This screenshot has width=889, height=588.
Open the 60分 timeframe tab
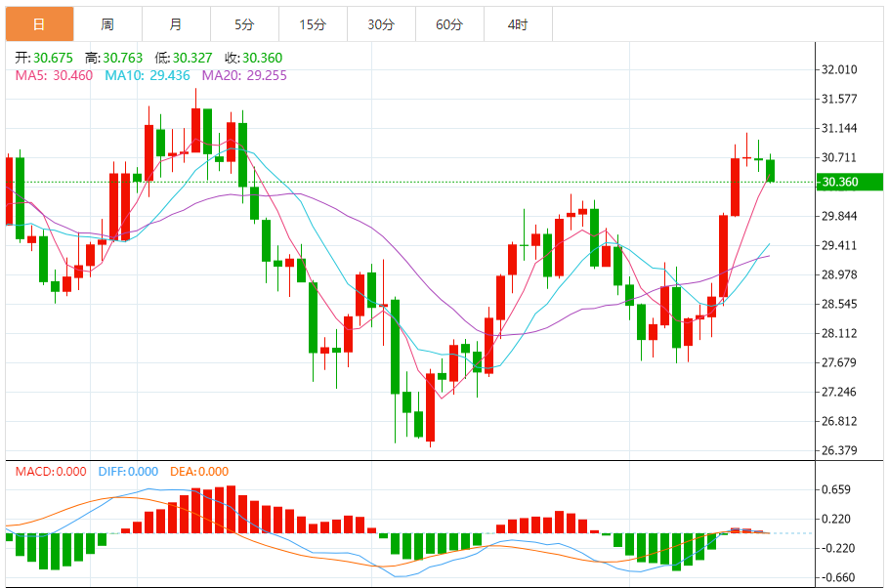(449, 24)
